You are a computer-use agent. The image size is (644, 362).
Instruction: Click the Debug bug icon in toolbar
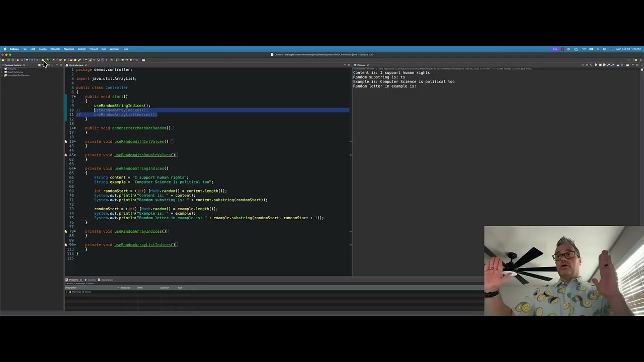coord(37,60)
